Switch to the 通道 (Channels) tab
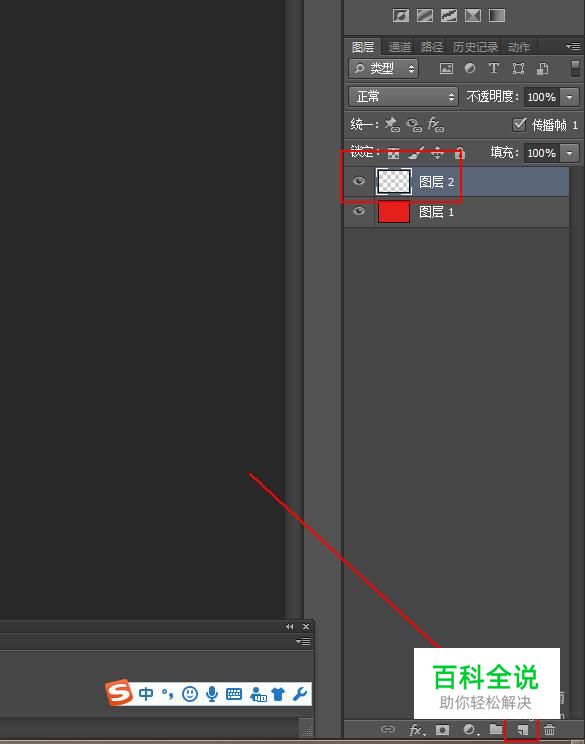 tap(399, 47)
